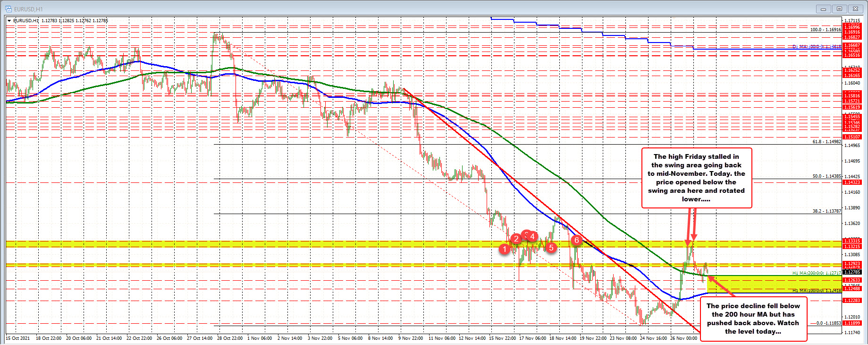Click the red price tag 1.15107
The width and height of the screenshot is (868, 345).
point(852,137)
